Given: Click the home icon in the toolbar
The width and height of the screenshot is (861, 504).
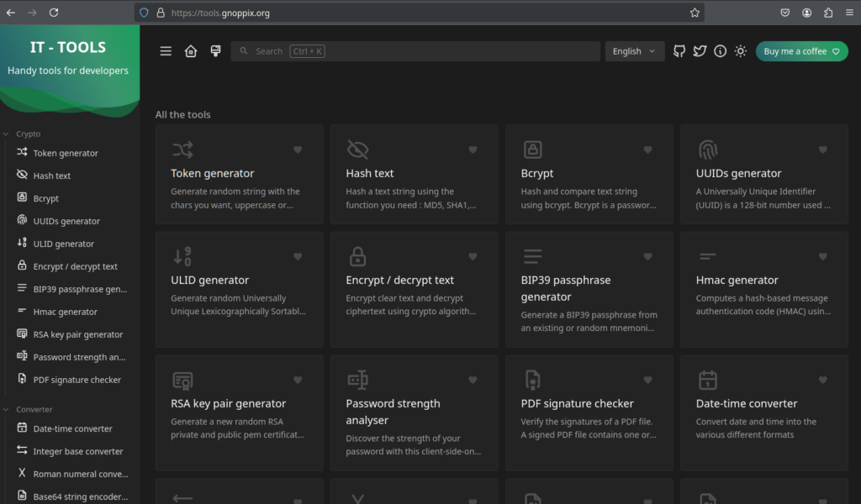Looking at the screenshot, I should click(191, 50).
